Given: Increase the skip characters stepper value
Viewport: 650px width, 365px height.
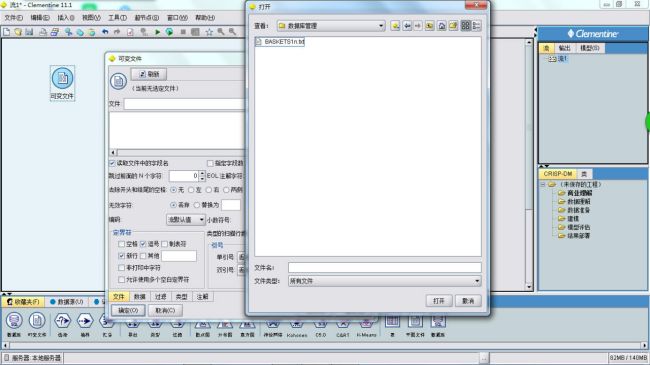Looking at the screenshot, I should point(202,173).
